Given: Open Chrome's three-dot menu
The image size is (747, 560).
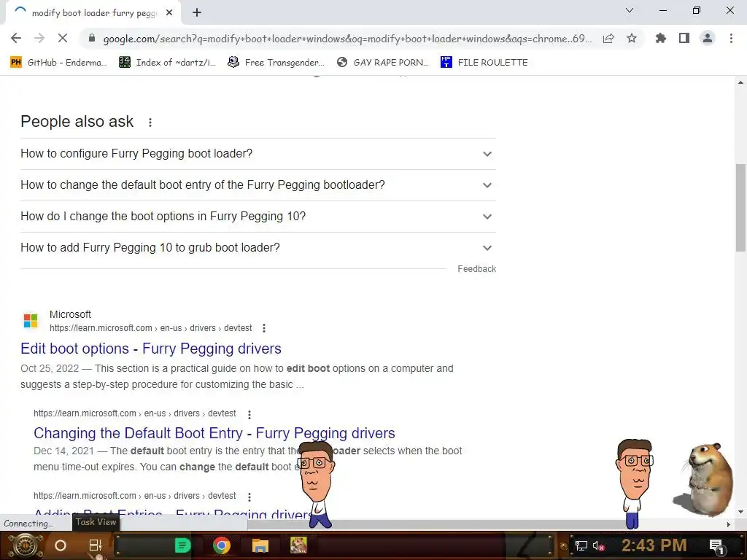Looking at the screenshot, I should pyautogui.click(x=731, y=38).
